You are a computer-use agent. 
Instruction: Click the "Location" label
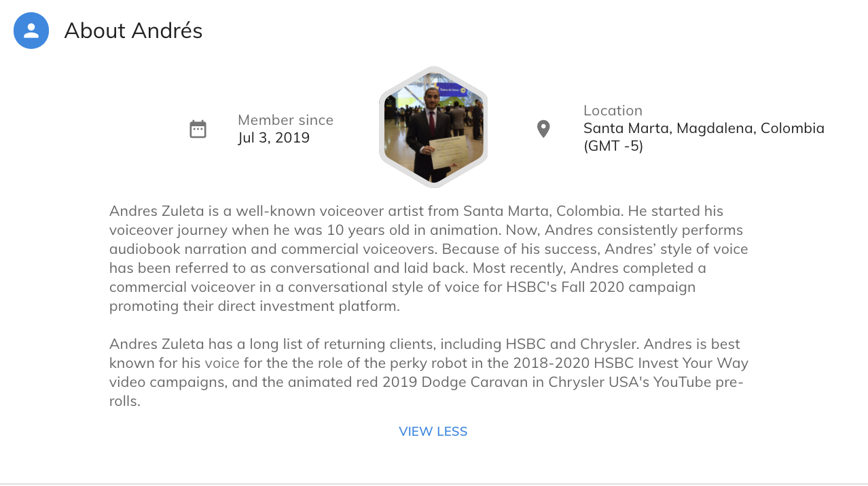613,111
